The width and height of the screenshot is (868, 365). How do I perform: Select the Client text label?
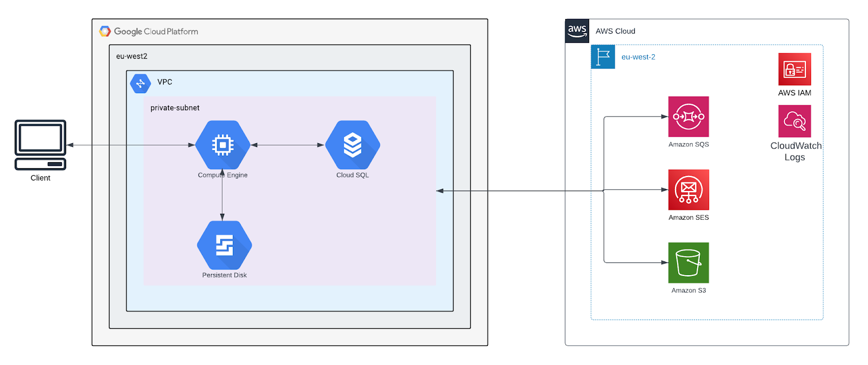40,178
